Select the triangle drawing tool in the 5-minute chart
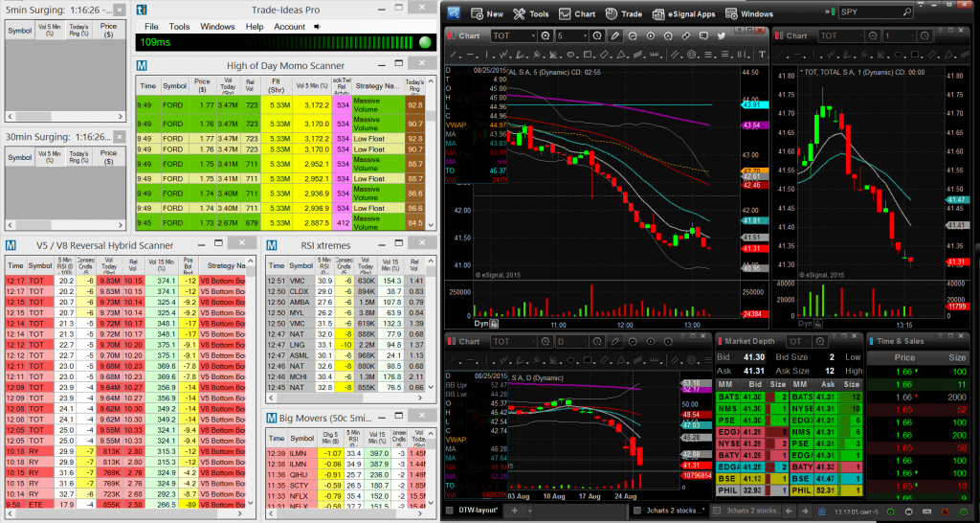 [620, 55]
